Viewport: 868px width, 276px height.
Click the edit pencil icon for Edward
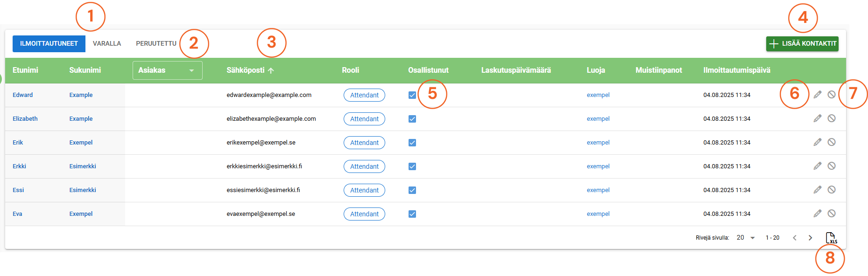(817, 95)
